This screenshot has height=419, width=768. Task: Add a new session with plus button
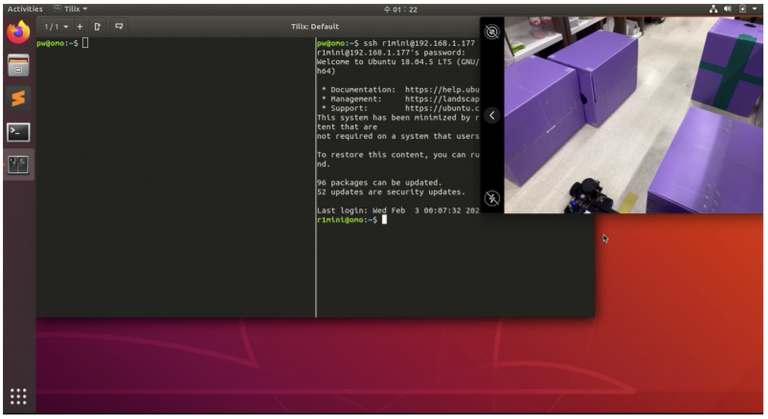[80, 26]
